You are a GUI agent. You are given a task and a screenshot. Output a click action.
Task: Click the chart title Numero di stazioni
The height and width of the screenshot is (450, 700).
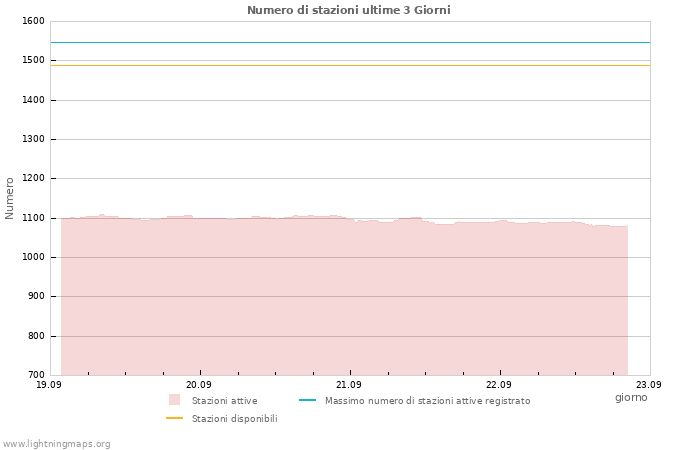[349, 10]
